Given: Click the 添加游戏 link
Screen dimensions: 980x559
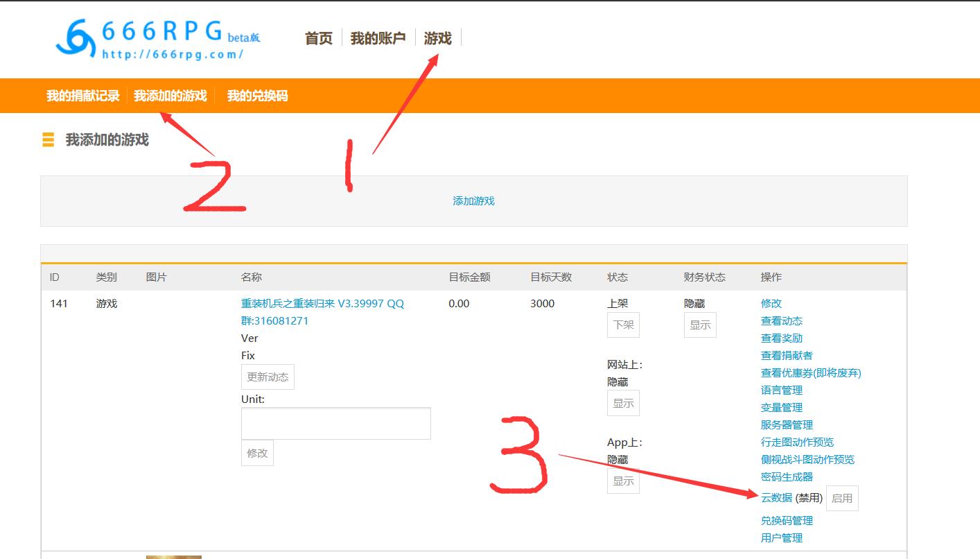Looking at the screenshot, I should coord(474,201).
